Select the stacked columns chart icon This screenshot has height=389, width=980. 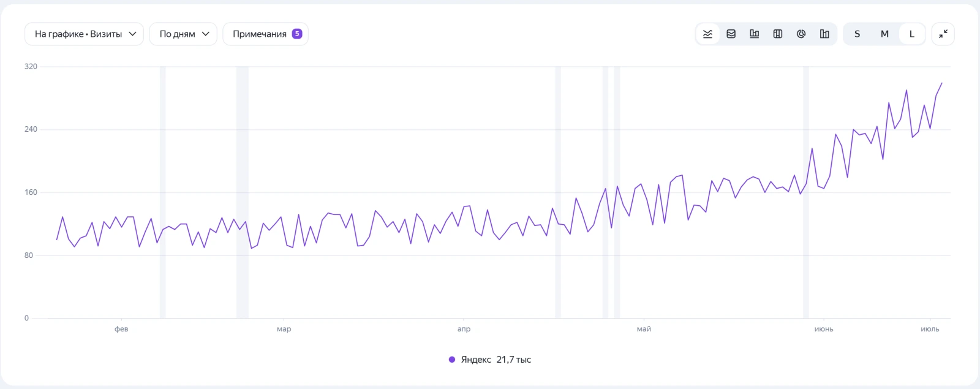point(778,34)
